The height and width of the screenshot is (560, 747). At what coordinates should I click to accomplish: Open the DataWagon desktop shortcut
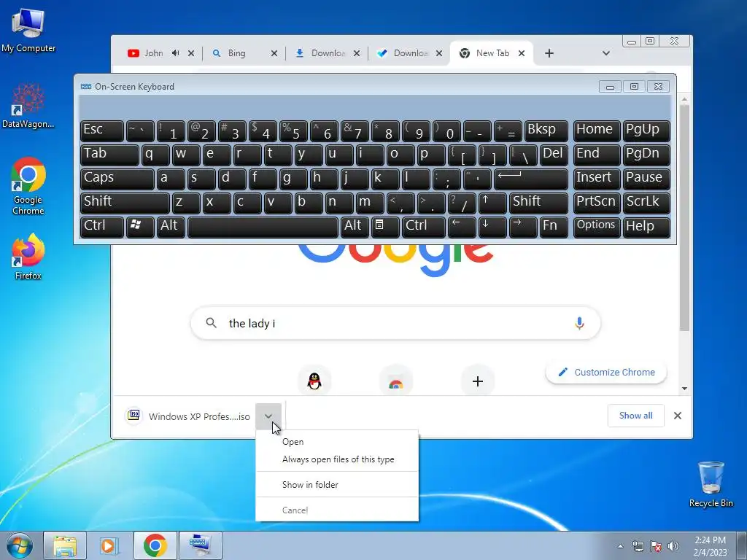click(x=28, y=106)
